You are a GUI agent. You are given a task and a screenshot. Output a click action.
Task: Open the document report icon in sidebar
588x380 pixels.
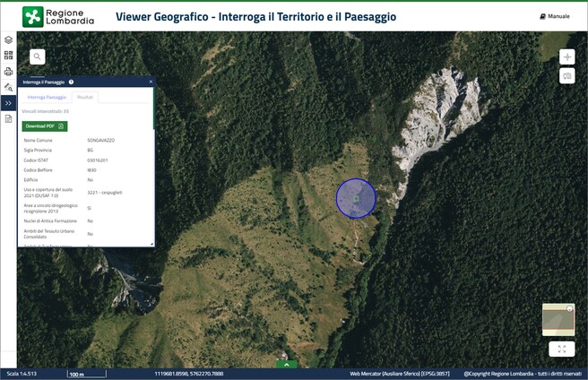(8, 119)
